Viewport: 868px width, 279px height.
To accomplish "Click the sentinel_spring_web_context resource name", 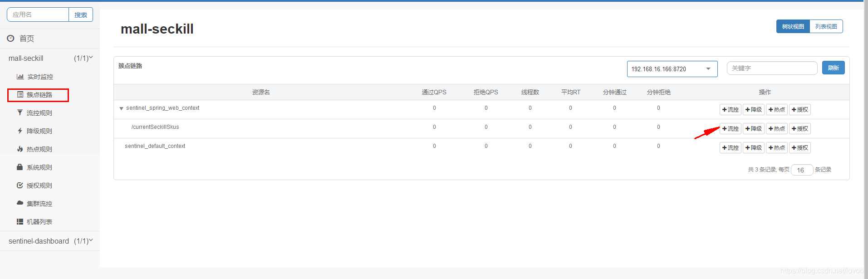I will 163,108.
